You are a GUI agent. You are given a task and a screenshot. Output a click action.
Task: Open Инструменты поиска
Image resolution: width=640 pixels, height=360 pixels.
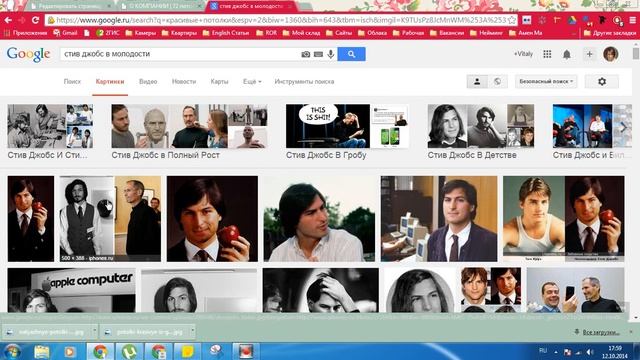tap(304, 82)
